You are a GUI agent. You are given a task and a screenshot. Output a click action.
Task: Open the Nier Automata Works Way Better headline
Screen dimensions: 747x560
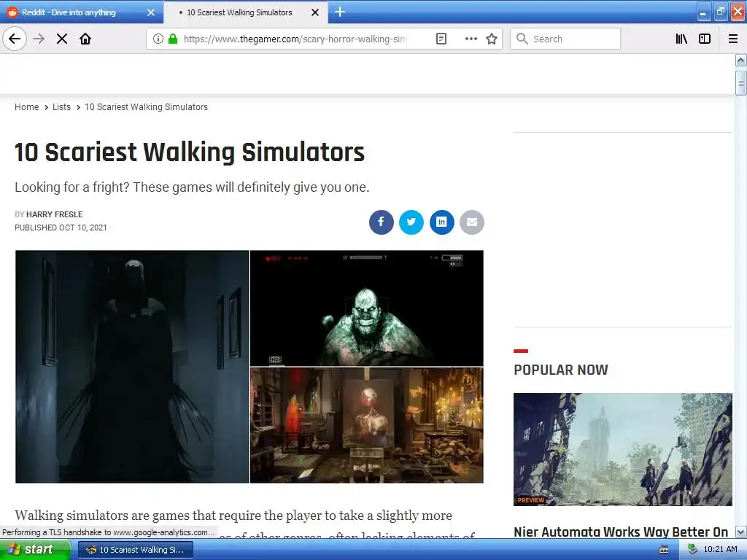(x=621, y=532)
